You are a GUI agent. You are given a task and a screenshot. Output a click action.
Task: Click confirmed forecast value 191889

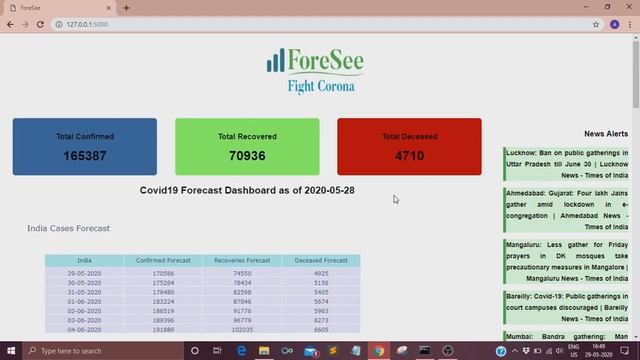pyautogui.click(x=163, y=330)
